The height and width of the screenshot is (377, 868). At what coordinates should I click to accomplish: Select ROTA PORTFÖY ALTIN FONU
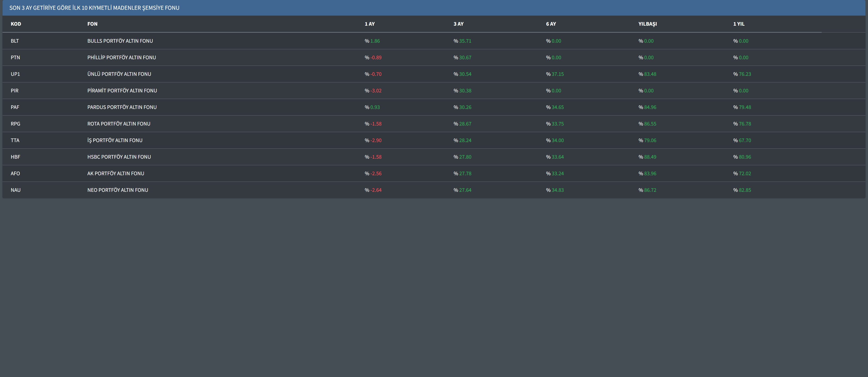[119, 124]
